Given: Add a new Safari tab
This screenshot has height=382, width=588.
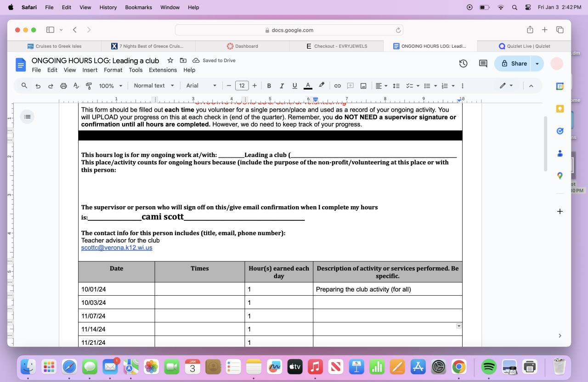Looking at the screenshot, I should [544, 30].
